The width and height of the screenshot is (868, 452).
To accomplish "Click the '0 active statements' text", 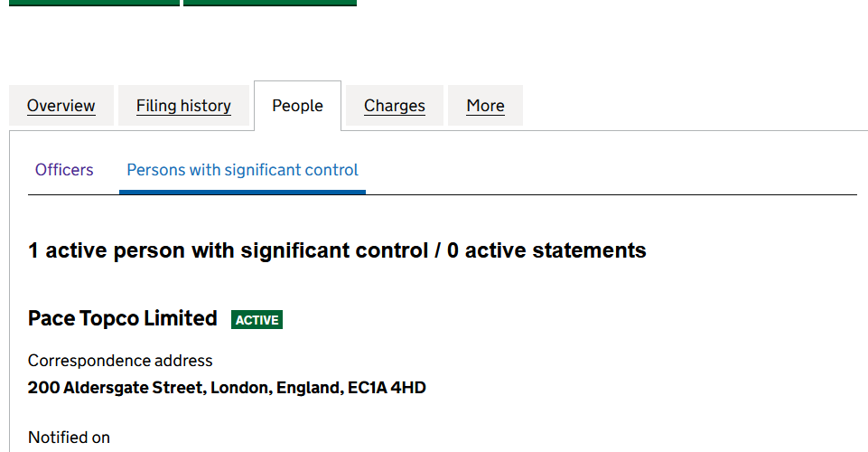I will coord(546,250).
